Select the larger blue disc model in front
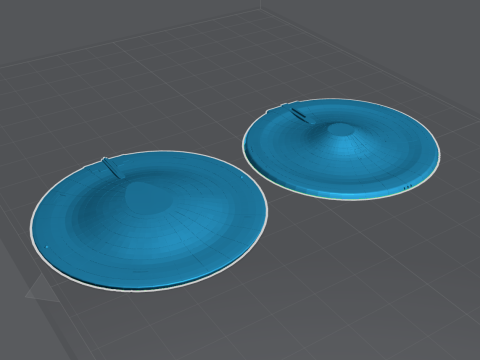 pos(149,221)
